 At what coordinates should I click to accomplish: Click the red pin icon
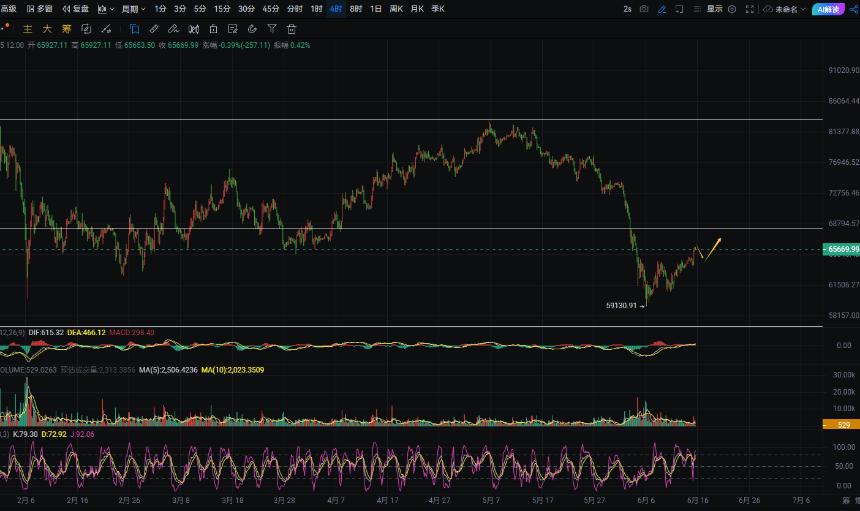(6, 27)
